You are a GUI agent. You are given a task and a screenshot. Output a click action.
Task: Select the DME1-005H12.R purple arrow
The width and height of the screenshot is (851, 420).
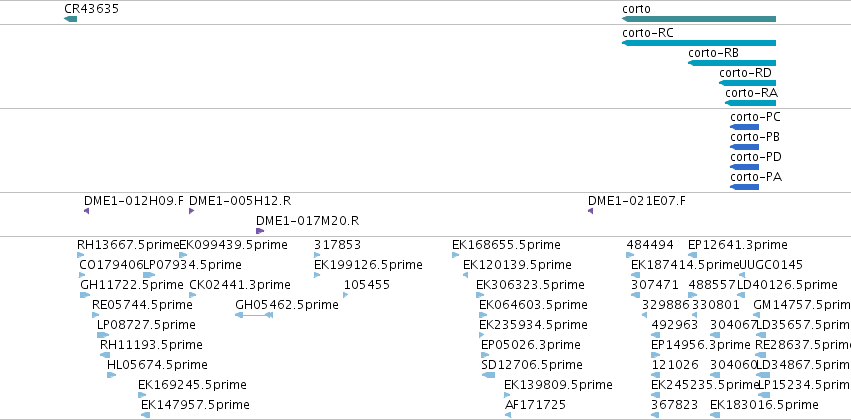point(191,211)
